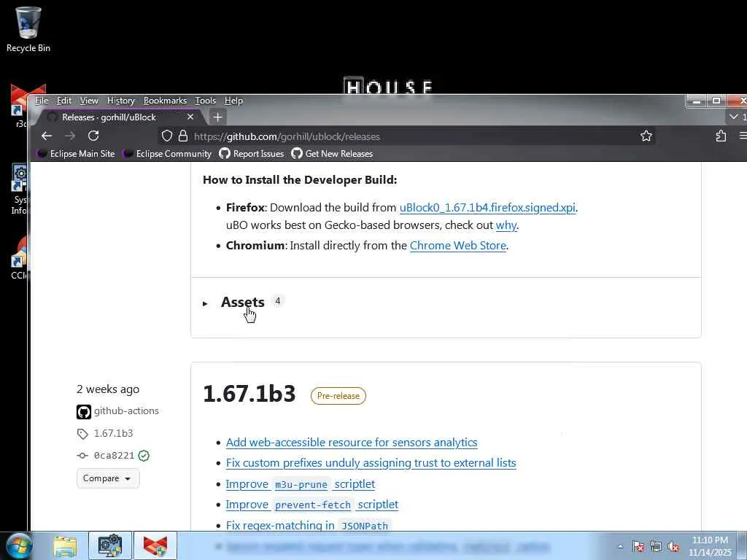Open the Chrome Web Store link
Viewport: 747px width, 560px height.
pyautogui.click(x=458, y=246)
